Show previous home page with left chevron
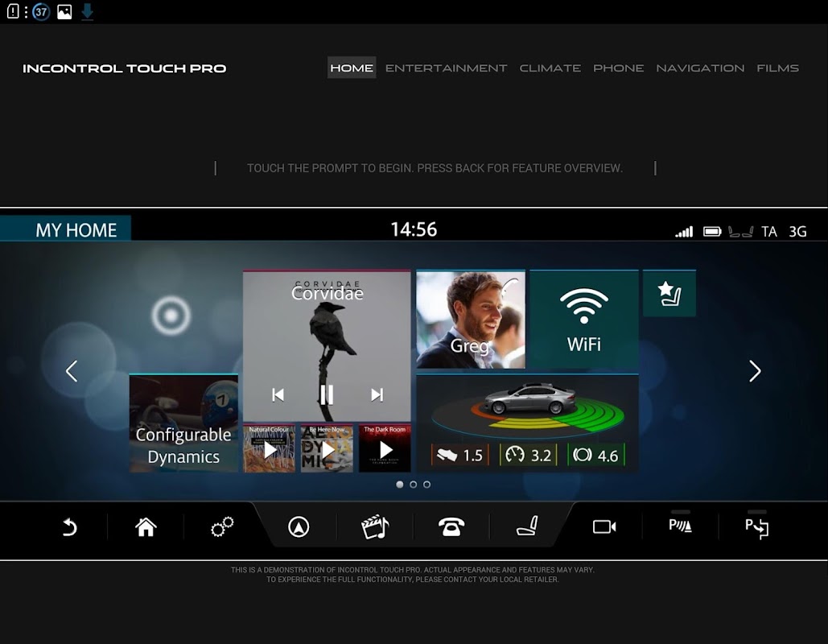 coord(72,371)
